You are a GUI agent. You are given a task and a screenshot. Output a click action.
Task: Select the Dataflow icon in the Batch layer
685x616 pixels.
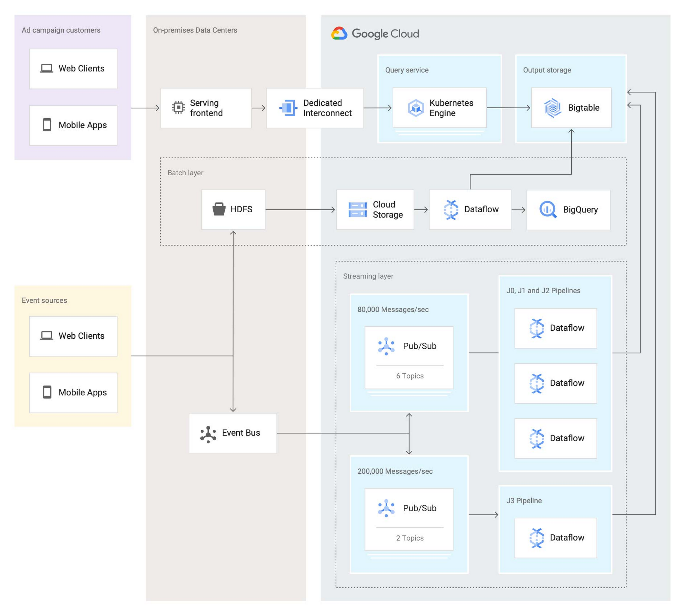pyautogui.click(x=451, y=209)
